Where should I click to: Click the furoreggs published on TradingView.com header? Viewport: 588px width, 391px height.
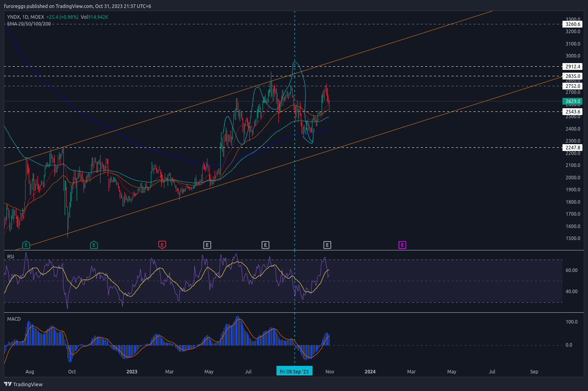(77, 6)
